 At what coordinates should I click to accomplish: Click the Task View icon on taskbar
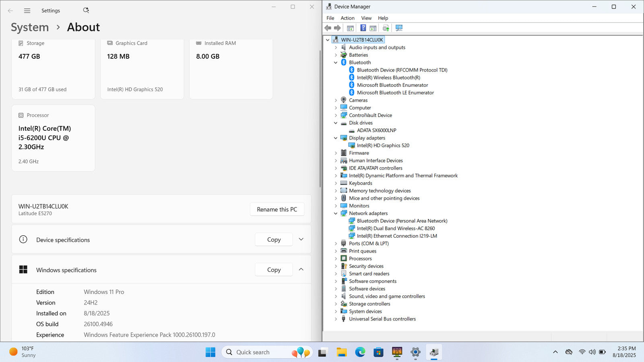322,352
